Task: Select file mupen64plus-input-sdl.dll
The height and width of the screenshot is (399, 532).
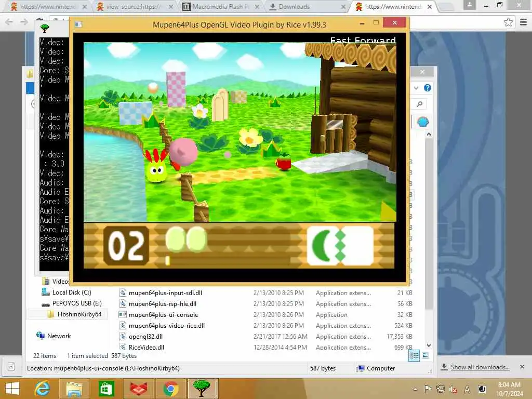Action: 165,293
